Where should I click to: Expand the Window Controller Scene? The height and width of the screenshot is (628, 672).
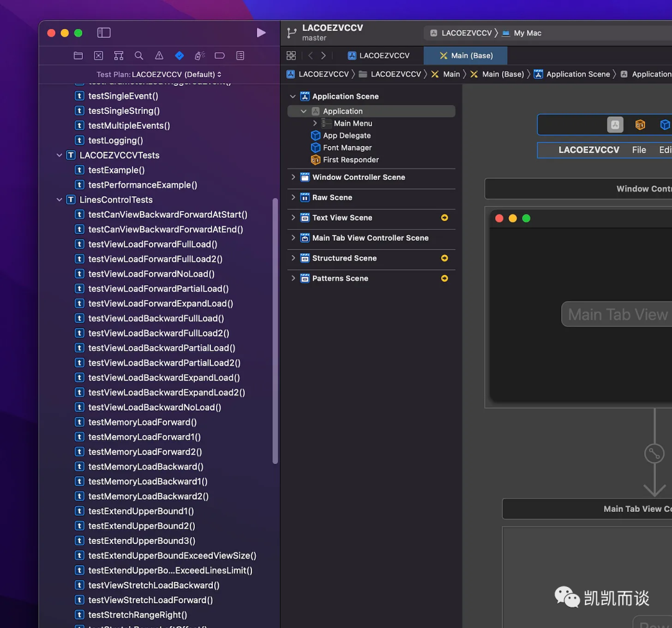pyautogui.click(x=293, y=177)
